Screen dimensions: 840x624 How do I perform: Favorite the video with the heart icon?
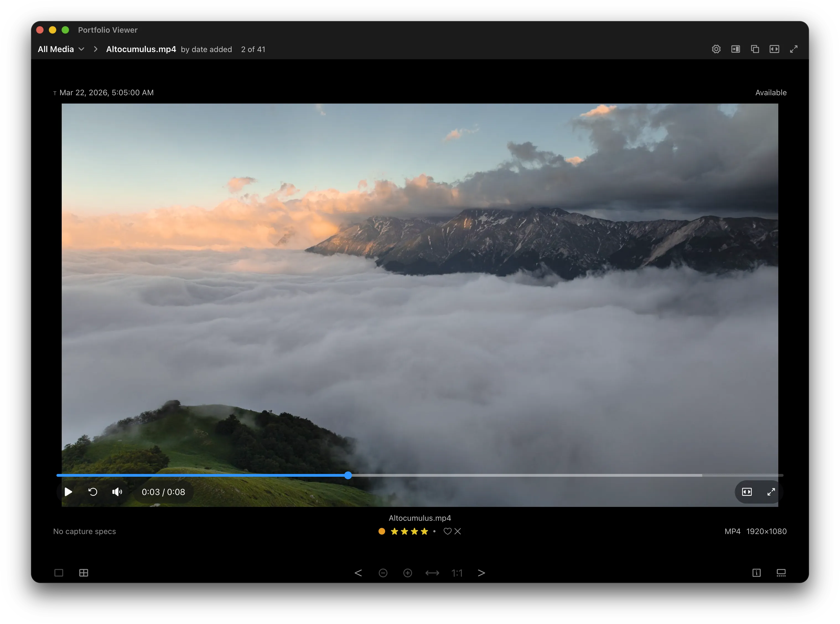(x=447, y=532)
